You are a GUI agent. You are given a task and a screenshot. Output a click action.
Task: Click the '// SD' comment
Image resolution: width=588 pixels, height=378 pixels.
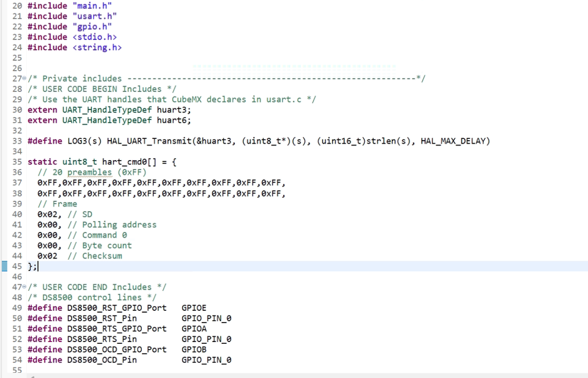tap(80, 214)
